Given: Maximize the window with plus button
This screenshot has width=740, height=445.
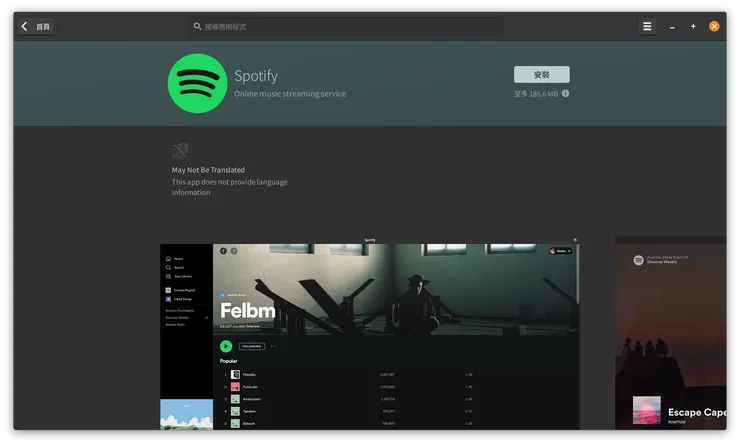Looking at the screenshot, I should (693, 26).
